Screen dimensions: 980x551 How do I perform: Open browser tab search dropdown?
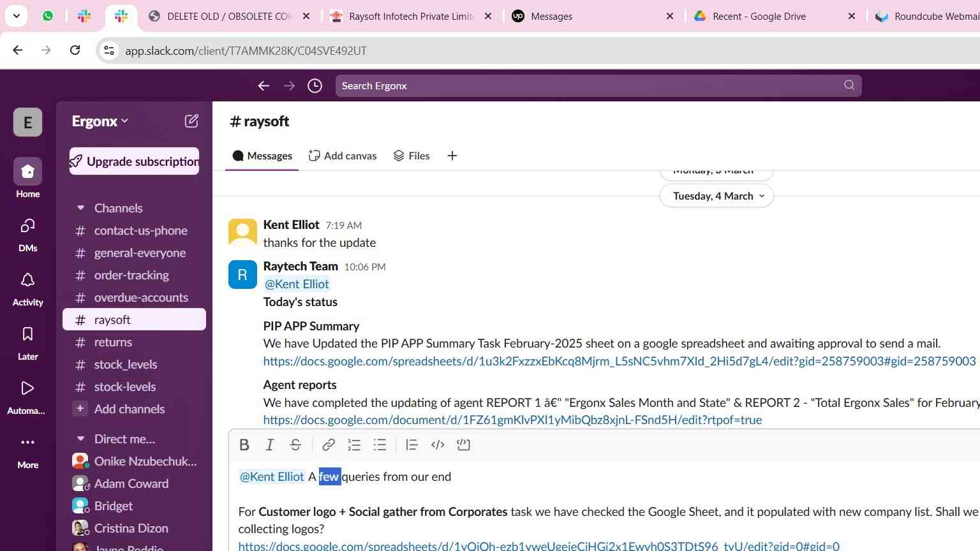tap(16, 16)
